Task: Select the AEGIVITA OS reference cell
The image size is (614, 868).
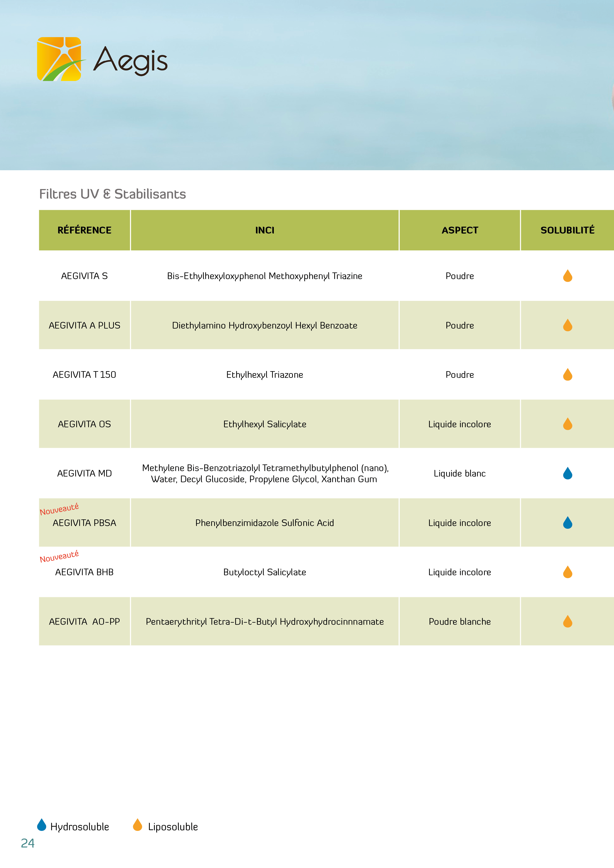Action: 84,424
